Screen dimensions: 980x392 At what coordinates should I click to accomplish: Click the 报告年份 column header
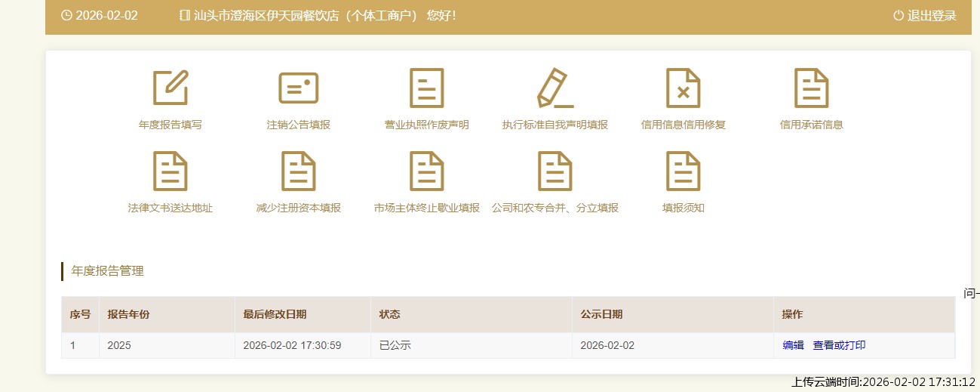coord(128,314)
